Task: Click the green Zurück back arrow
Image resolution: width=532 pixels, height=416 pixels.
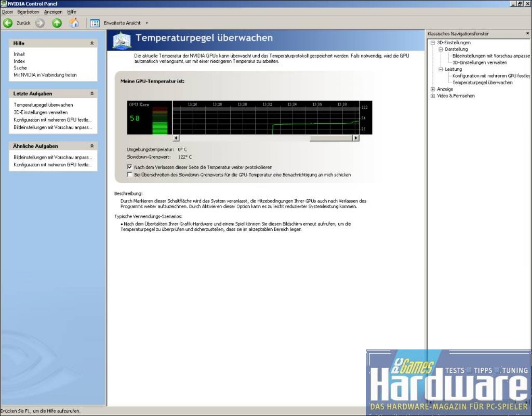Action: 8,23
